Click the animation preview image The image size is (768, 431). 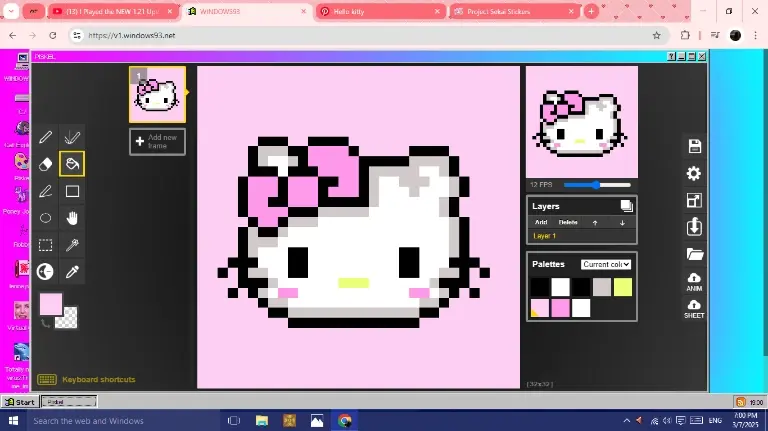click(x=582, y=122)
